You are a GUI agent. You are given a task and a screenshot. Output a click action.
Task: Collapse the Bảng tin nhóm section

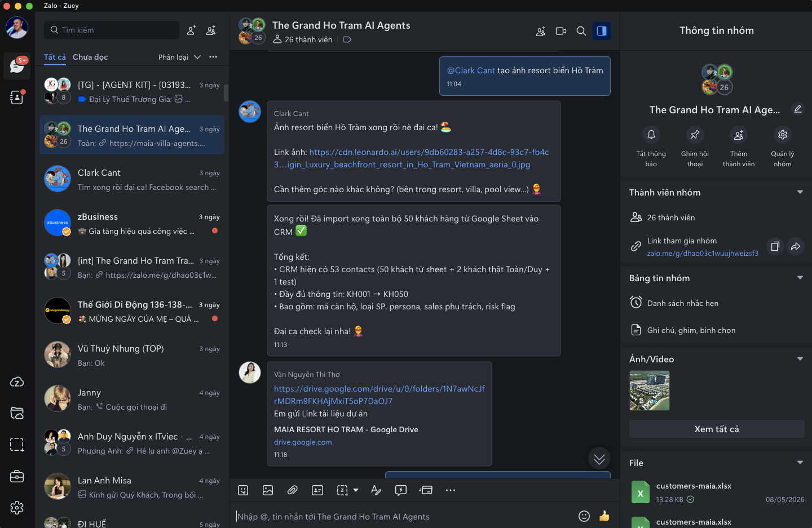tap(800, 278)
